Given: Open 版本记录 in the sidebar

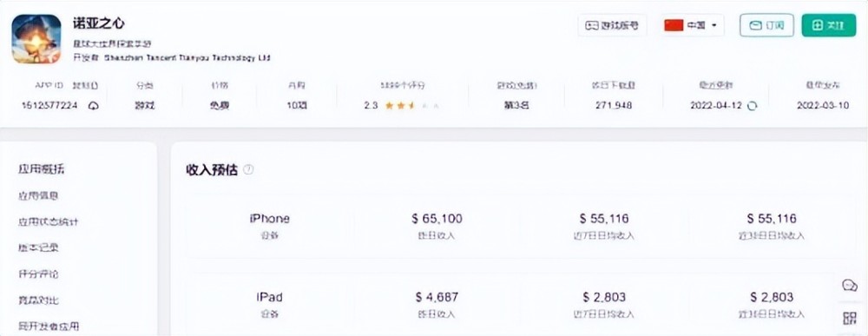Looking at the screenshot, I should (38, 248).
